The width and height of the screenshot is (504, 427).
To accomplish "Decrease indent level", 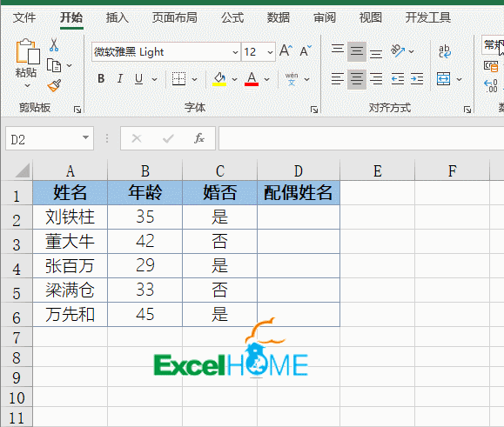I will [x=398, y=78].
